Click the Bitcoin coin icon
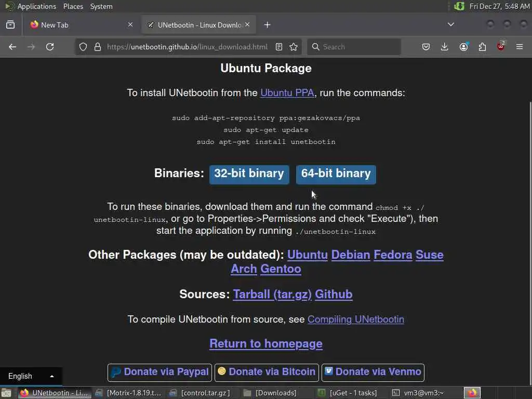This screenshot has height=399, width=532. pyautogui.click(x=221, y=371)
